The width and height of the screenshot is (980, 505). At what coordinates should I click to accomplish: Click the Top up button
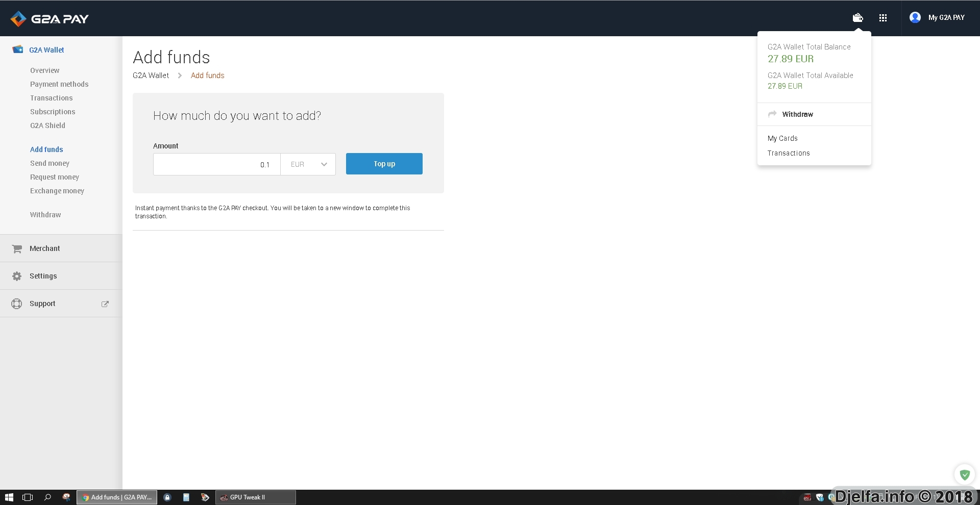point(384,164)
